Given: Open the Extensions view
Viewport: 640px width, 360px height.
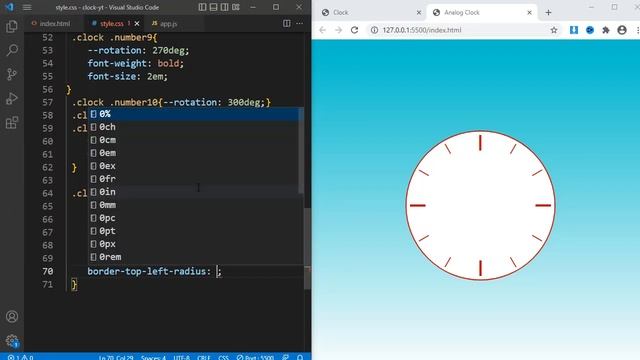Looking at the screenshot, I should pyautogui.click(x=12, y=122).
